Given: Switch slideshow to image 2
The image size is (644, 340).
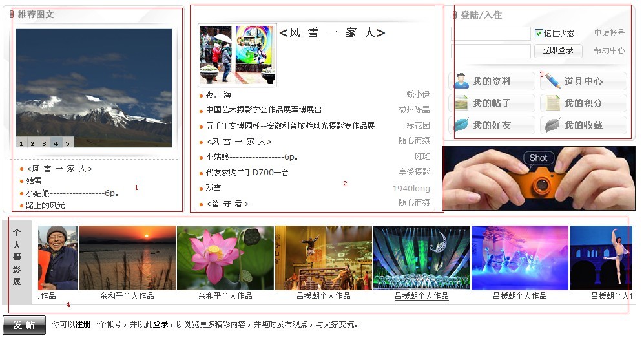Looking at the screenshot, I should click(33, 143).
